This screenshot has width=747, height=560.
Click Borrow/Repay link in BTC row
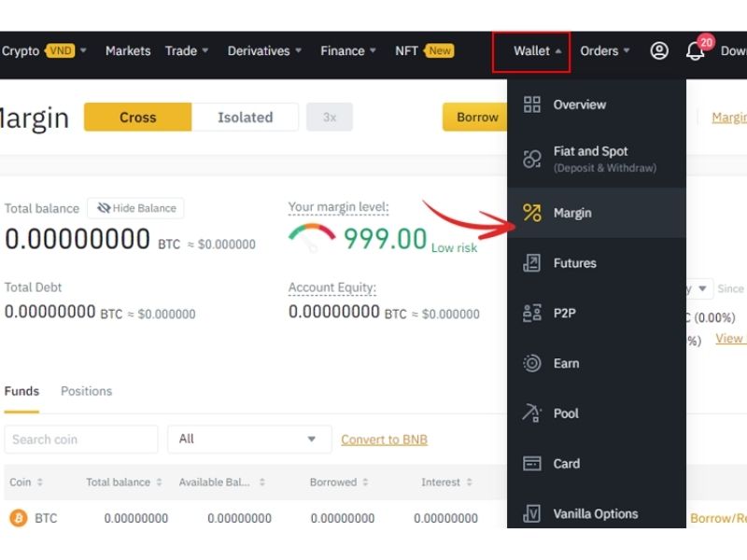coord(718,518)
